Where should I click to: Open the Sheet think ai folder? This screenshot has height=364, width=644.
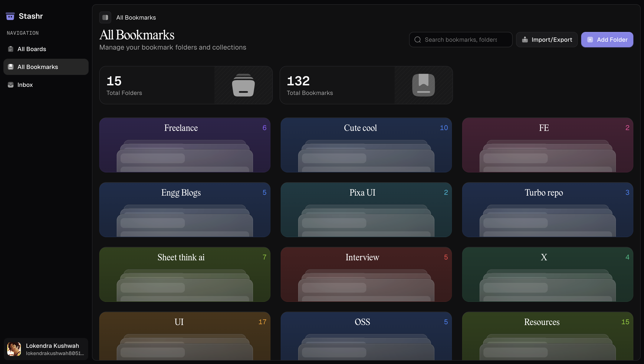click(185, 274)
